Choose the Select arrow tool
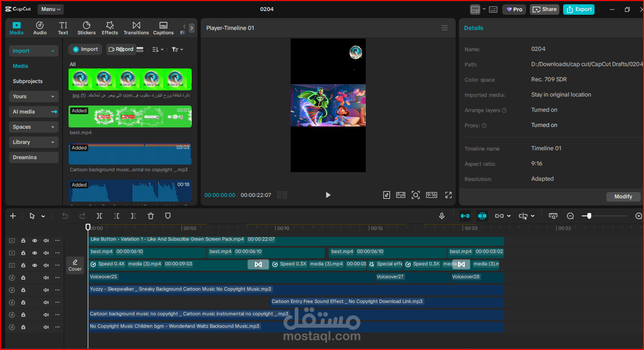 click(x=32, y=216)
